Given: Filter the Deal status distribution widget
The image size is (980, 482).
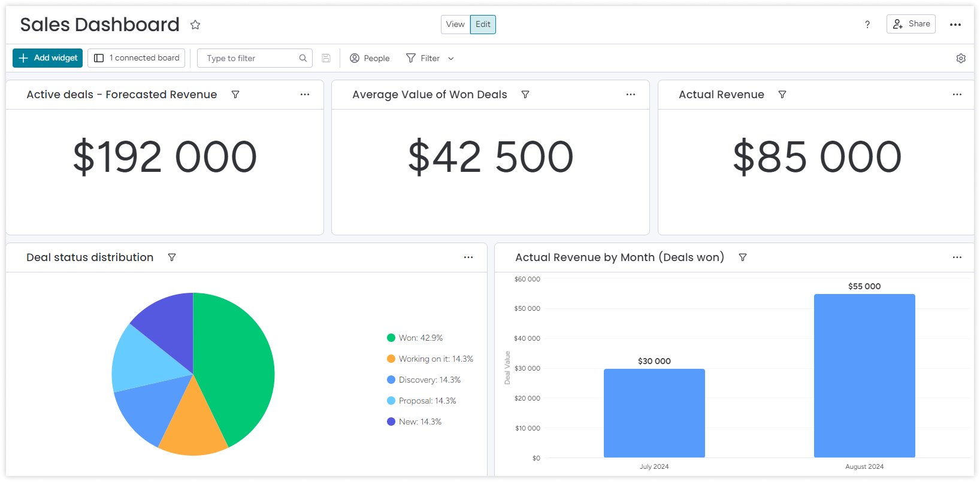Looking at the screenshot, I should (172, 257).
